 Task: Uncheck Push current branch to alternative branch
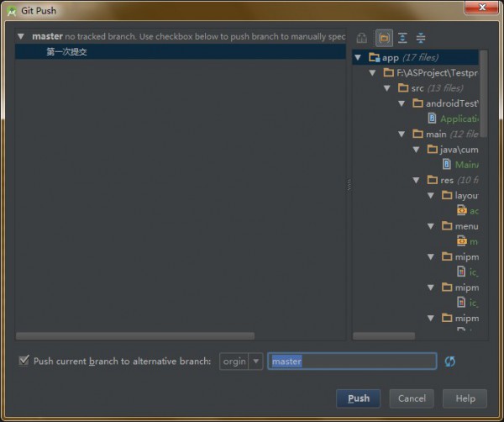click(x=24, y=361)
